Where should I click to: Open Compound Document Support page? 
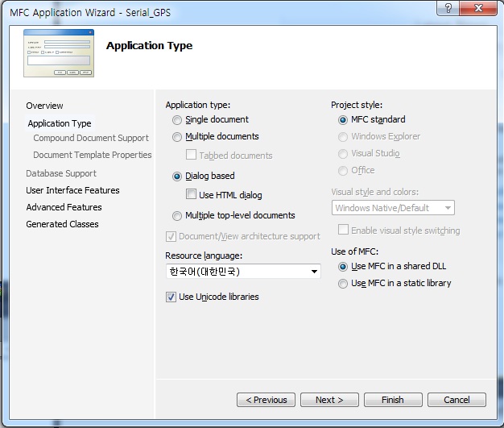click(x=91, y=138)
